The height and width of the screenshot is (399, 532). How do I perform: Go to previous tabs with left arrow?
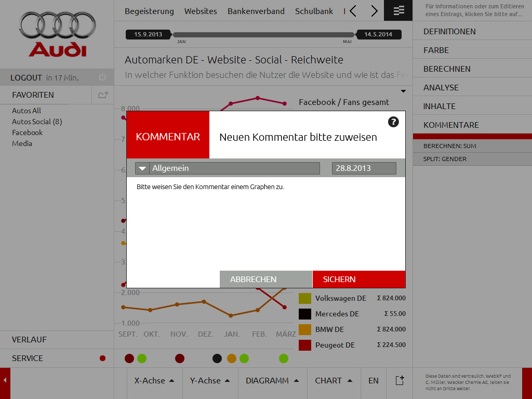(x=353, y=11)
